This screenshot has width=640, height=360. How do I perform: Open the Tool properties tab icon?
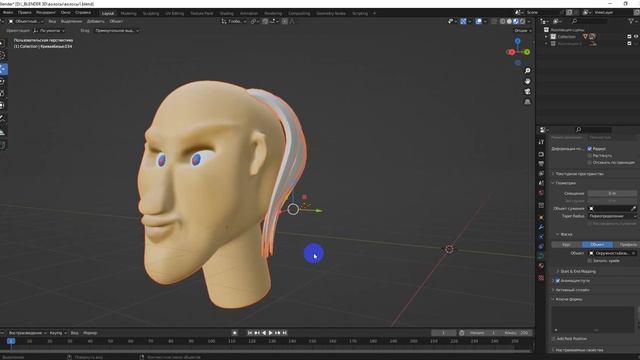click(541, 142)
